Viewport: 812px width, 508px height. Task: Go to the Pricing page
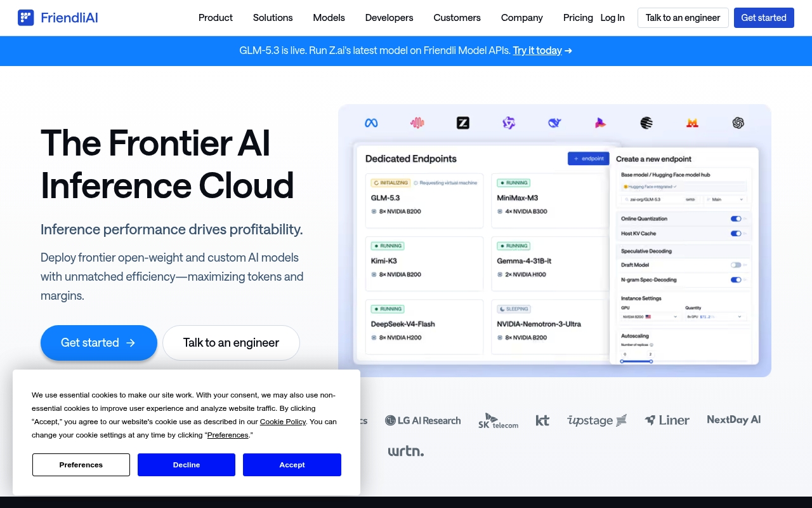pyautogui.click(x=578, y=18)
